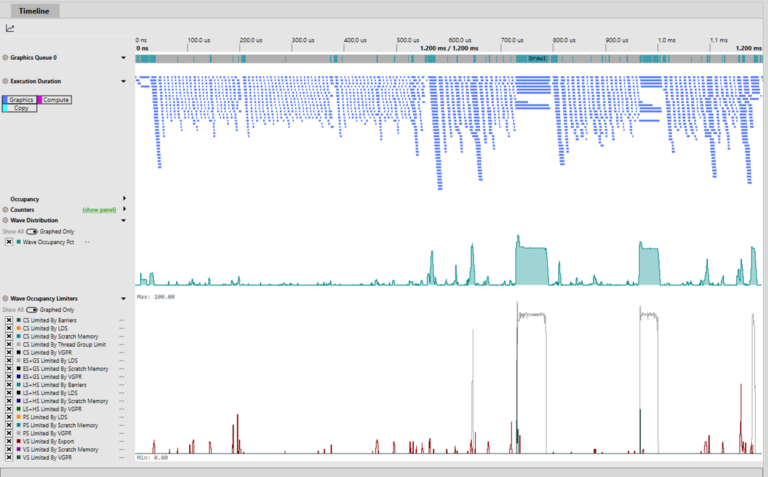Uncheck PS Limited By VGPR checkbox
Image resolution: width=768 pixels, height=477 pixels.
coord(9,433)
